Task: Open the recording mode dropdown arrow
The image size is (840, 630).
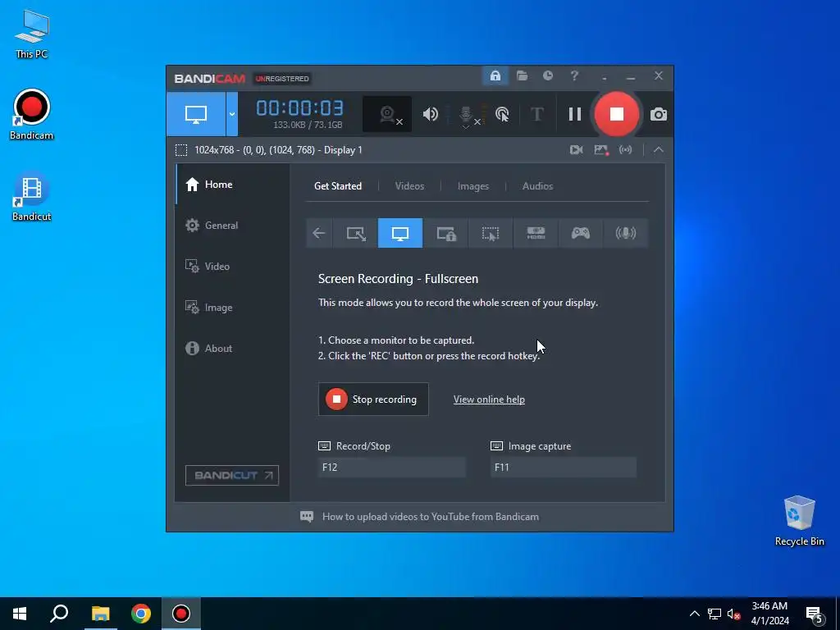Action: point(232,114)
